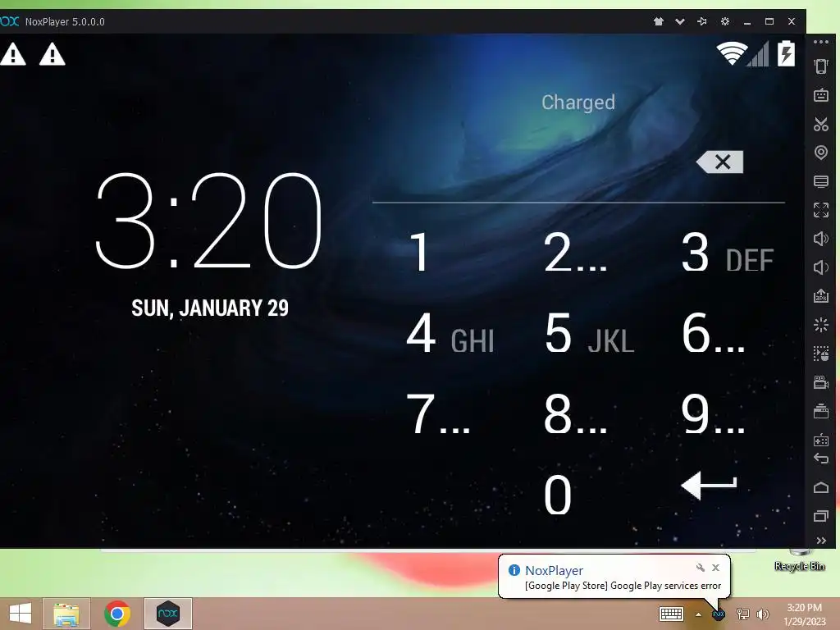Viewport: 840px width, 630px height.
Task: Expand the NoxPlayer title bar dropdown arrow
Action: click(680, 21)
